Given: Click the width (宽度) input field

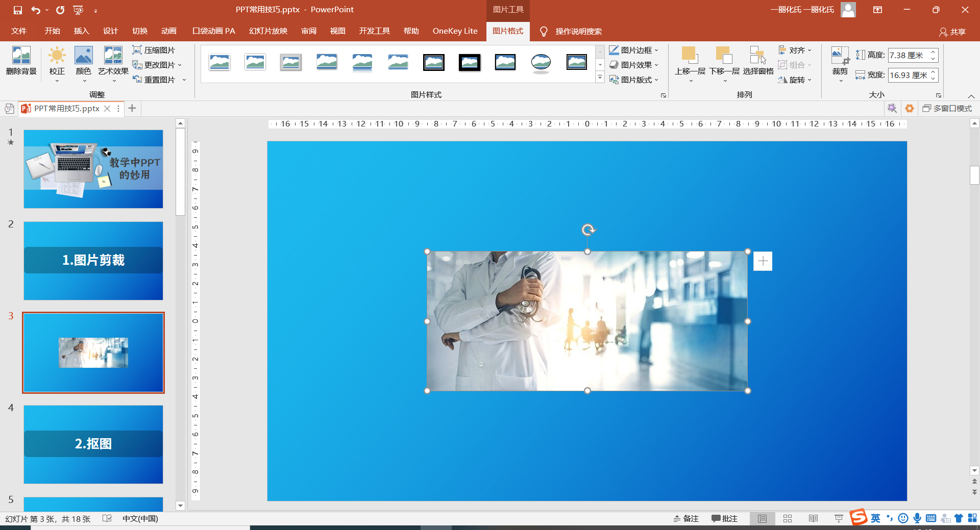Looking at the screenshot, I should pyautogui.click(x=908, y=75).
